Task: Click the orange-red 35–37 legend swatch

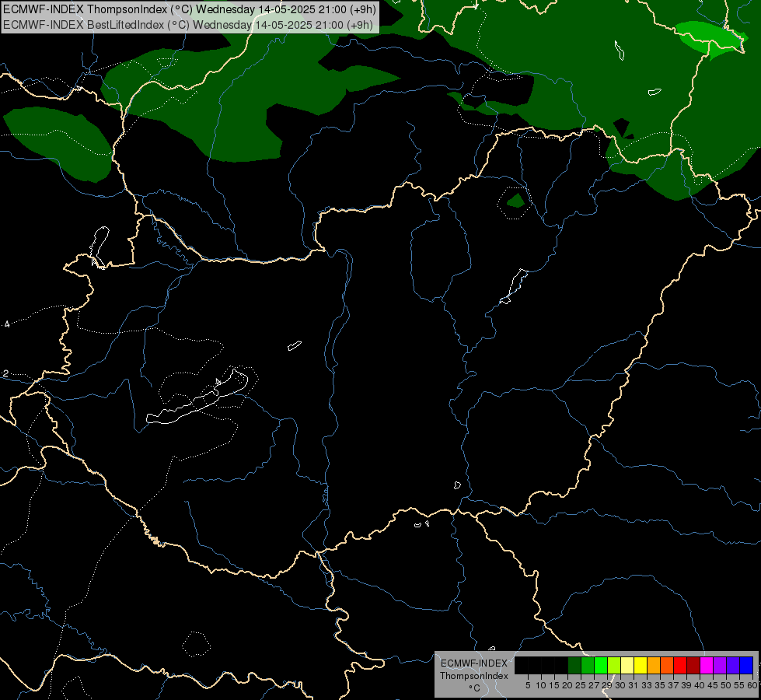Action: tap(667, 665)
